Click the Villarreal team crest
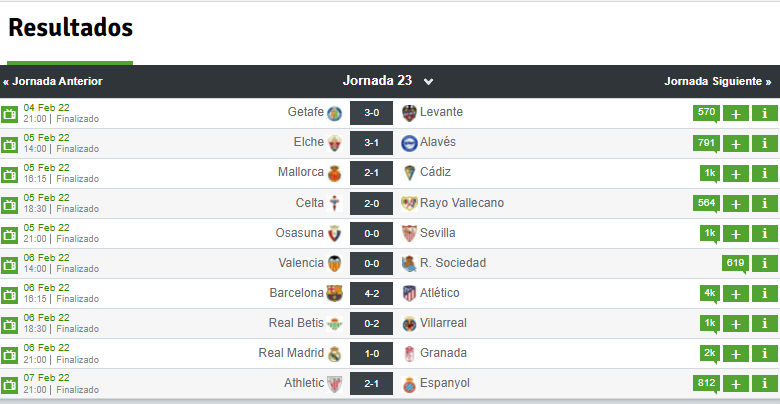Viewport: 780px width, 404px height. tap(409, 324)
